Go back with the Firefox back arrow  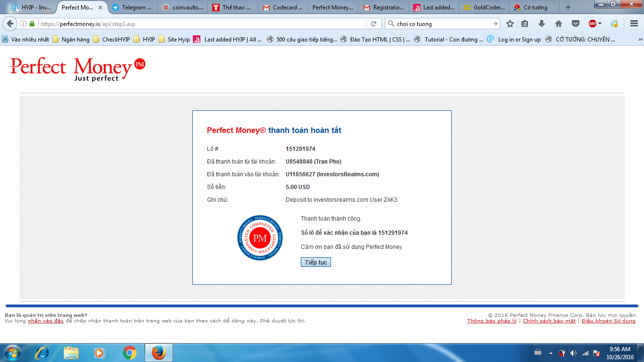tap(10, 24)
